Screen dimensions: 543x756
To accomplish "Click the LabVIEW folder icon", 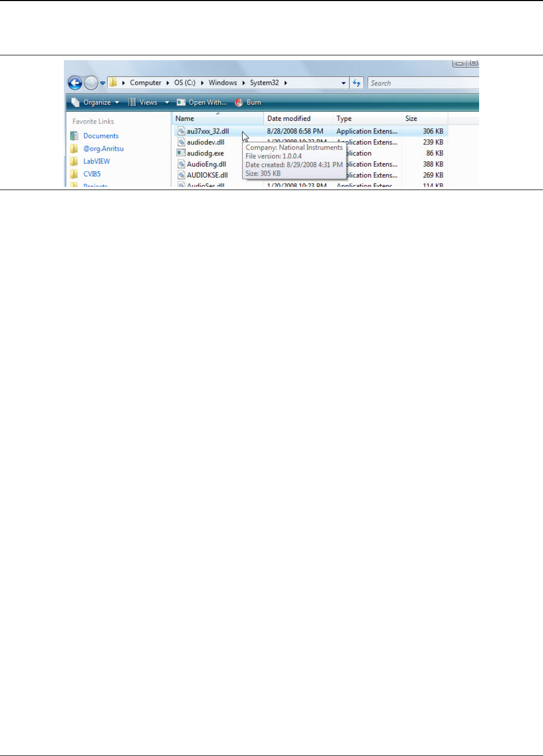I will [75, 161].
